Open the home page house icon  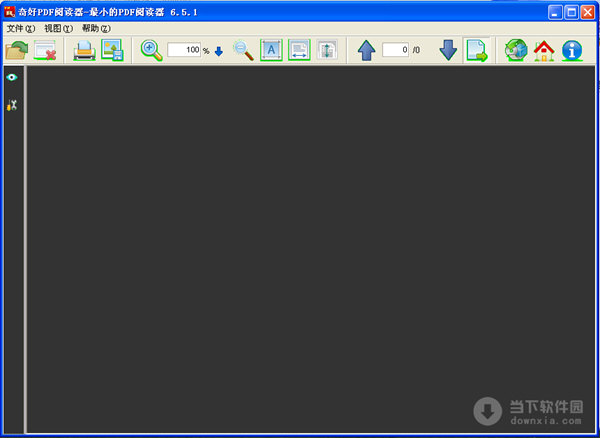pos(544,50)
